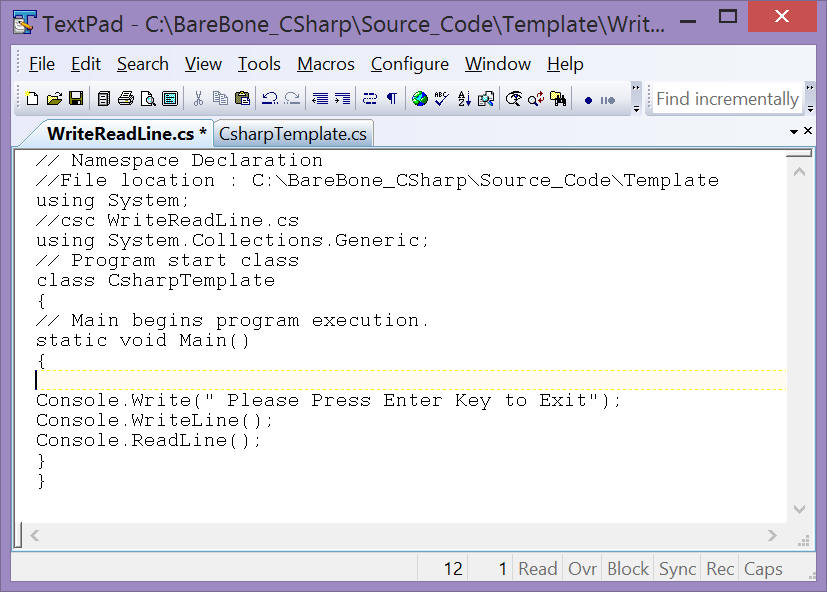Click the Sort A-Z icon

pos(464,99)
